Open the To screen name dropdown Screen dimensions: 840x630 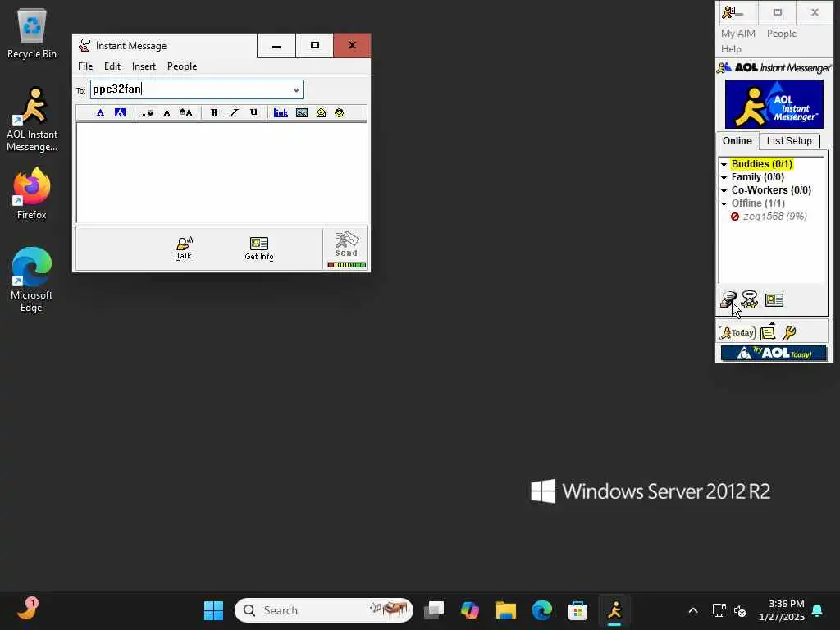pyautogui.click(x=296, y=89)
